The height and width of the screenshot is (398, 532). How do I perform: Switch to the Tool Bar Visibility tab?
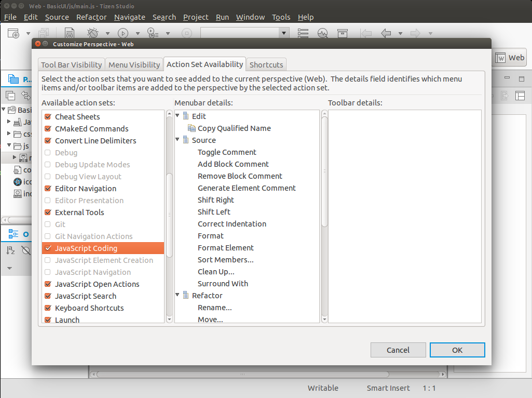pos(72,64)
